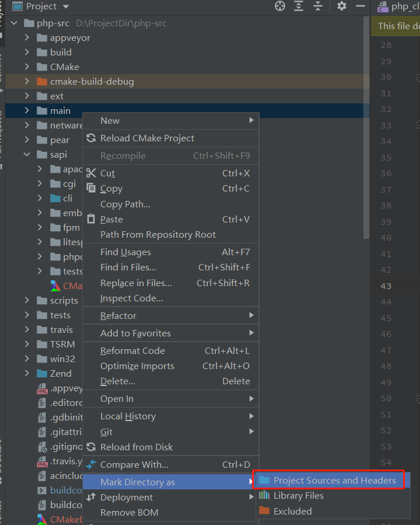Click the Copy icon in context menu

[x=91, y=188]
